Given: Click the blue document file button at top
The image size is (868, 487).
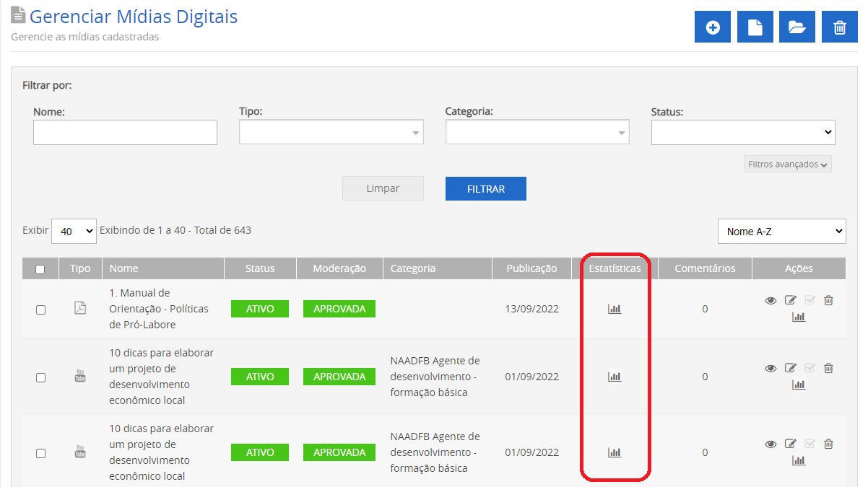Looking at the screenshot, I should coord(755,27).
